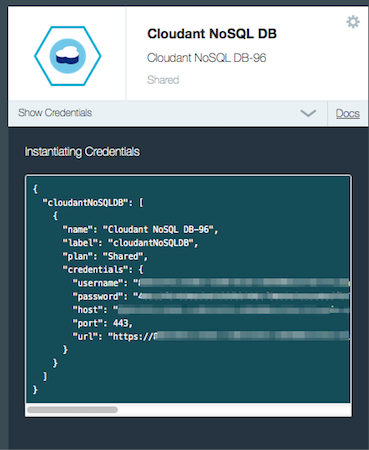Click the Instantiating Credentials heading

82,152
